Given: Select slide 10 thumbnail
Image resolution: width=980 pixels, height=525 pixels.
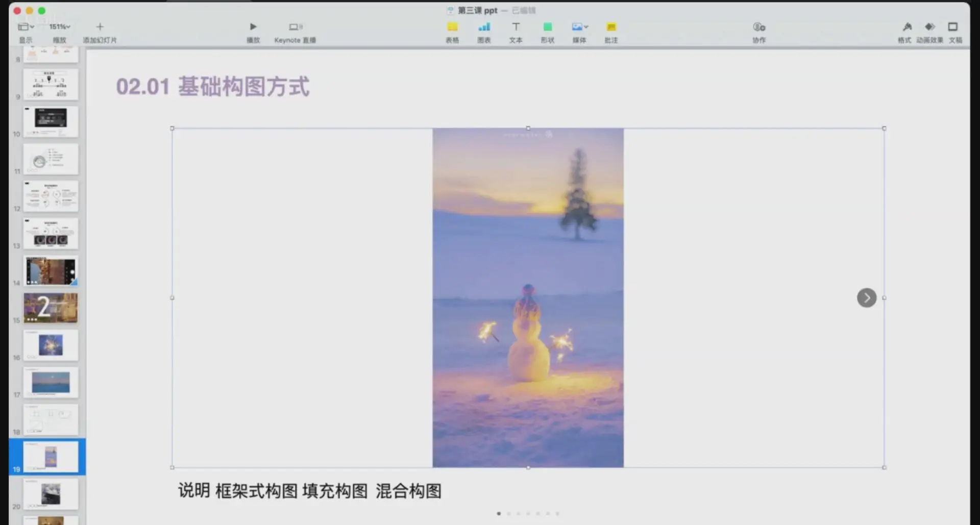Looking at the screenshot, I should coord(51,121).
